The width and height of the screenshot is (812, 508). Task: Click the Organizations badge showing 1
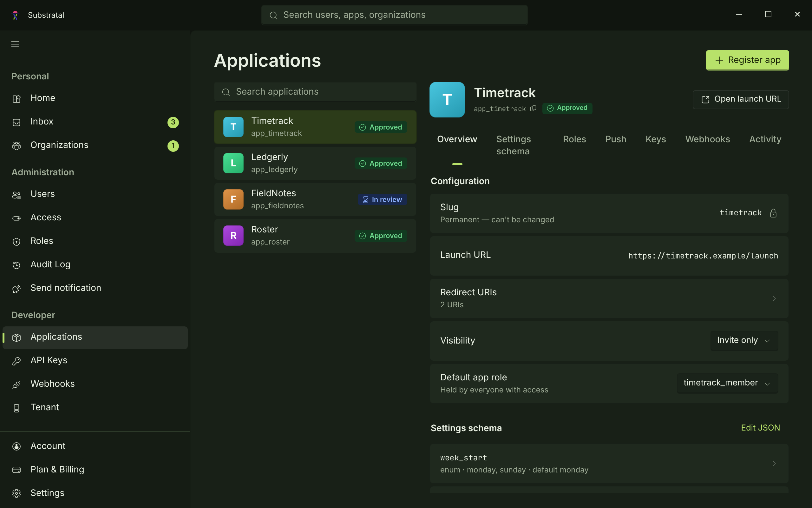coord(173,145)
